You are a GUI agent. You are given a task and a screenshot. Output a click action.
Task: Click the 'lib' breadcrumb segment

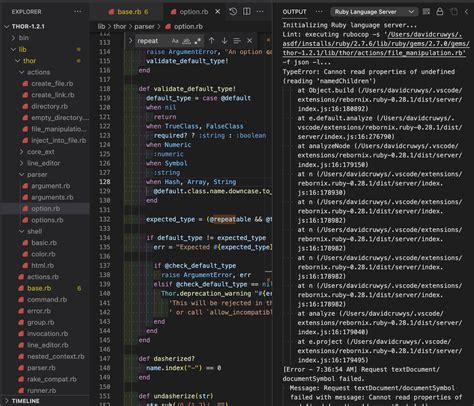(101, 26)
